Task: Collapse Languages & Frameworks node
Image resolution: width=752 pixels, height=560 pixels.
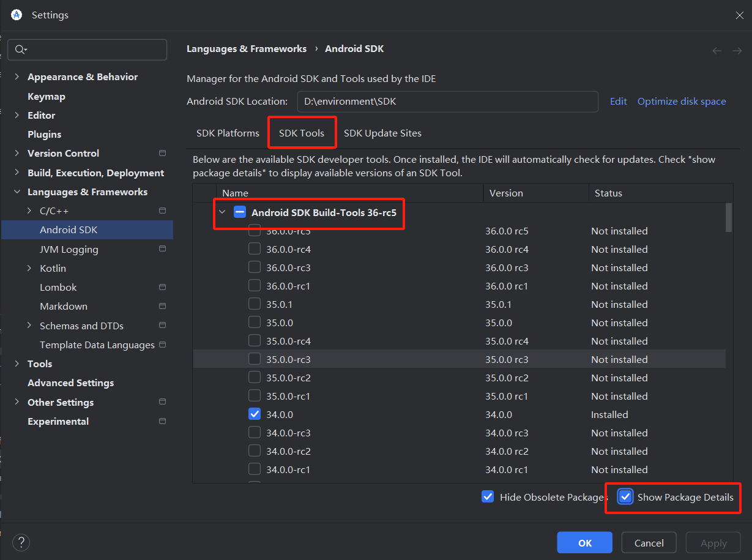Action: 17,192
